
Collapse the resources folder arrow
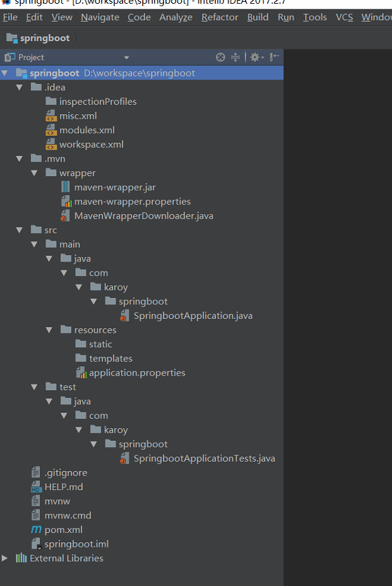(x=49, y=330)
